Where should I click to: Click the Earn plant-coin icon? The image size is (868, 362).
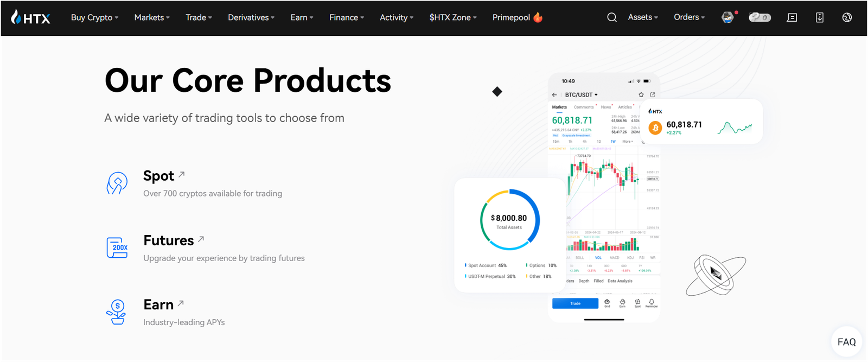(117, 312)
